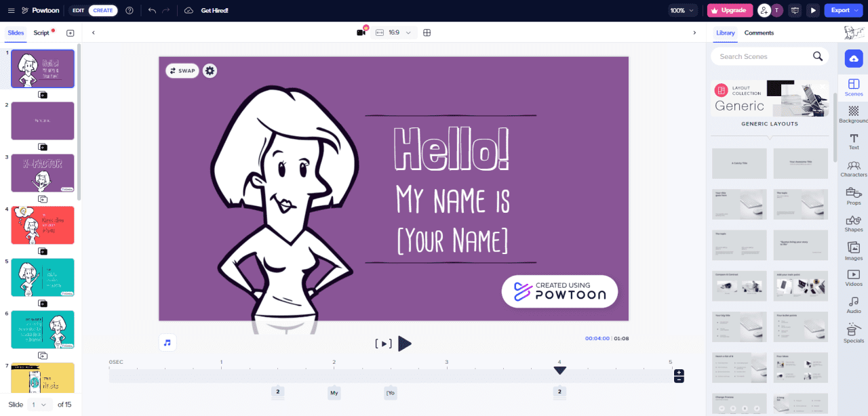This screenshot has width=868, height=416.
Task: Open the scene gear settings on the canvas
Action: 210,70
